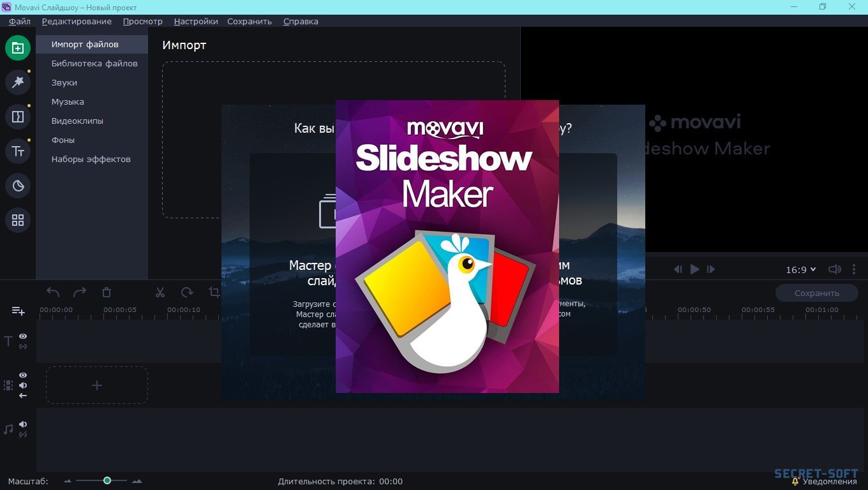Open Уведомления notifications in status bar
Viewport: 868px width, 490px height.
(x=825, y=481)
